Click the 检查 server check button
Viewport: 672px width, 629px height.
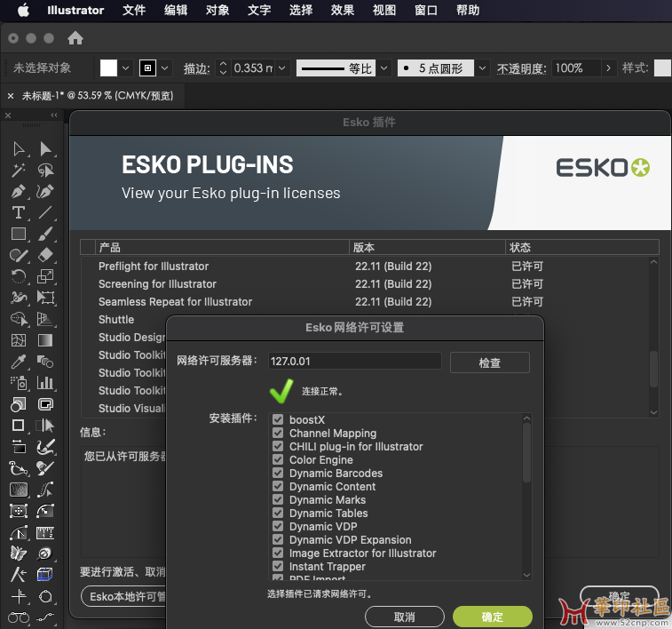[x=490, y=362]
